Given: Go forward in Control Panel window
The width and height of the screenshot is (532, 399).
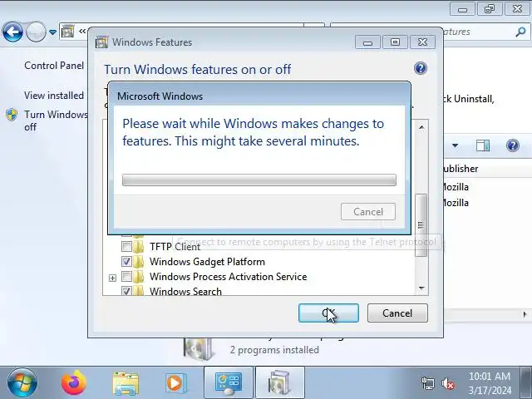Looking at the screenshot, I should pos(36,32).
